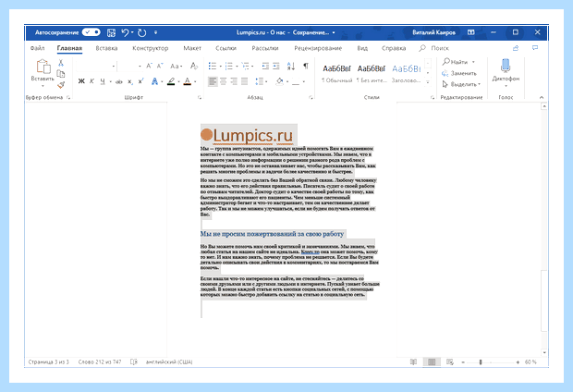Screen dimensions: 573x392
Task: Sort text with A-Я sort icon
Action: coord(291,66)
